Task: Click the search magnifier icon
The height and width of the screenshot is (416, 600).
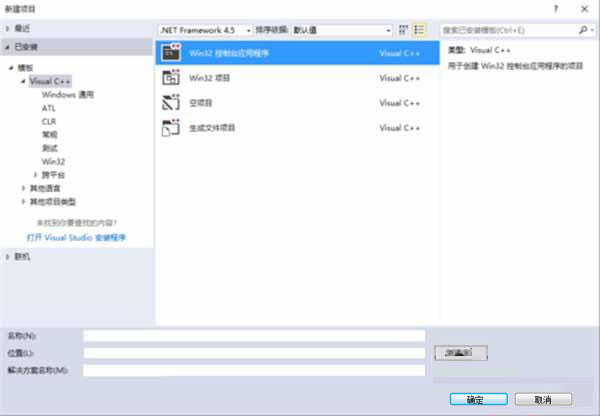Action: [583, 30]
